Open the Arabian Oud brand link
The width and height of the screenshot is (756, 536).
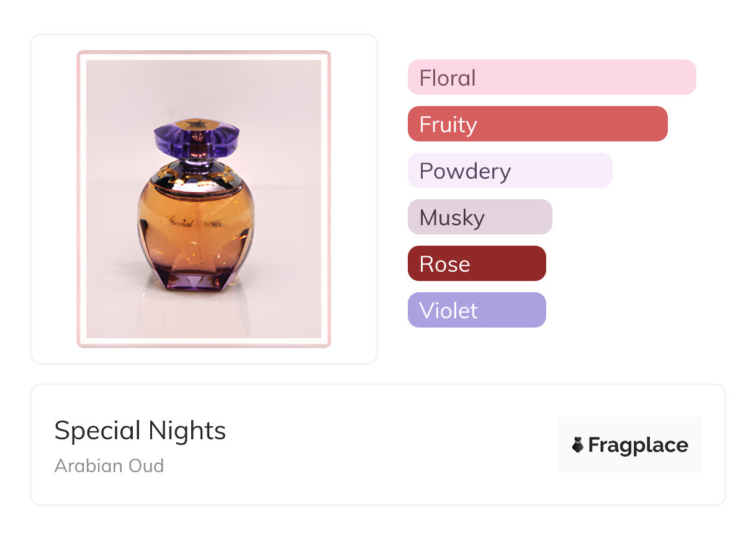click(109, 465)
